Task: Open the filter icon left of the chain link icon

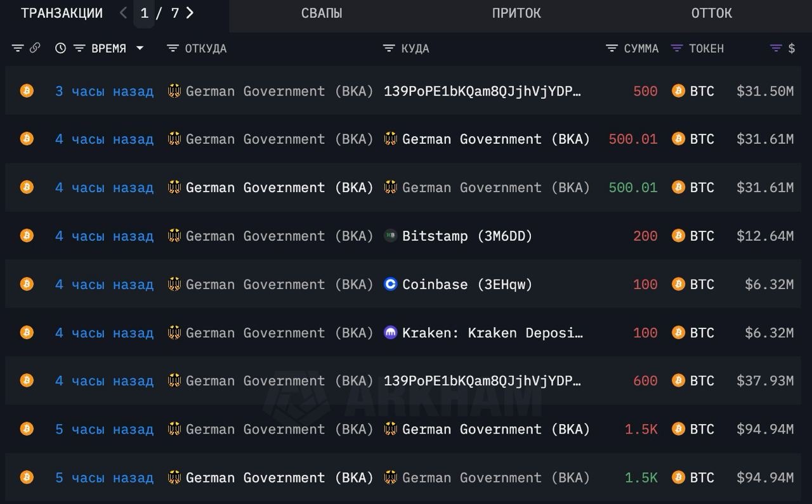Action: (18, 48)
